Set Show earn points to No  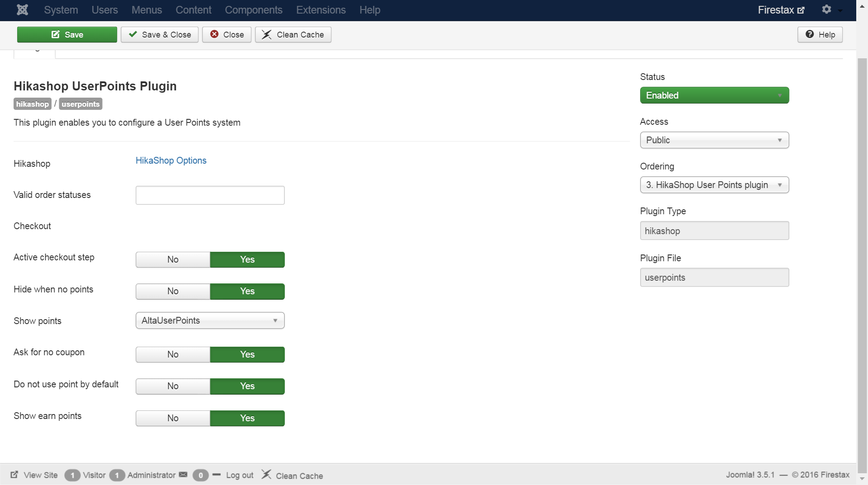(x=173, y=418)
